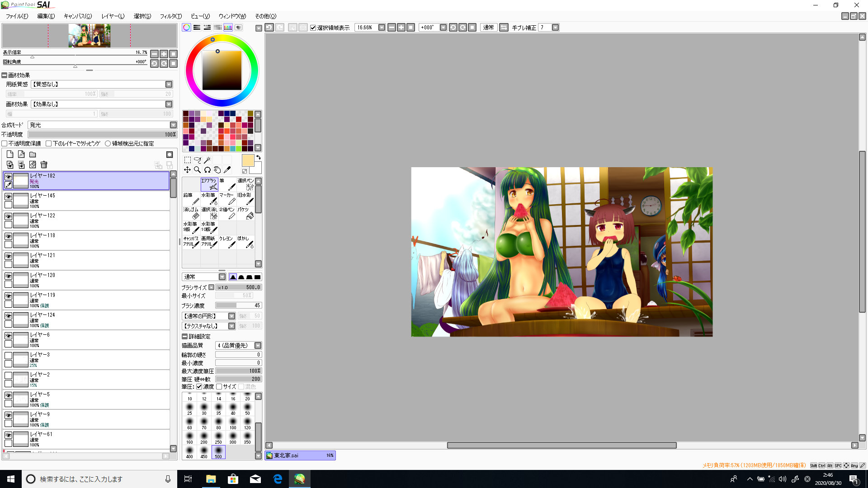This screenshot has width=868, height=488.
Task: Click the 通常 view mode button
Action: coord(488,28)
